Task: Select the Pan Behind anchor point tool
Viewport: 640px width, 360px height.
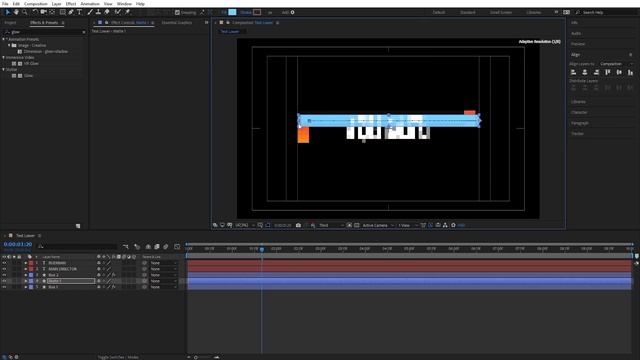Action: 52,12
